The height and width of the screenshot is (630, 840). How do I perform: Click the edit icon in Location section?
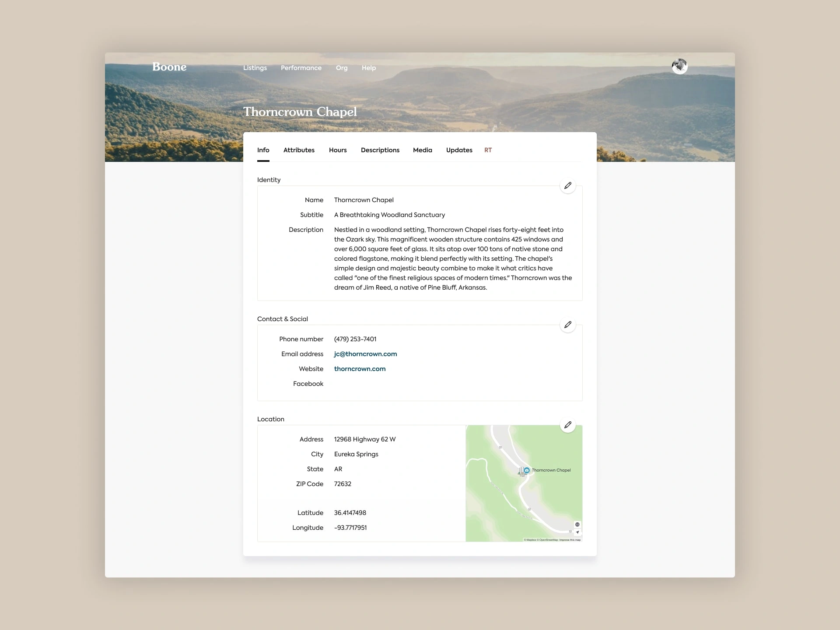[x=567, y=424]
